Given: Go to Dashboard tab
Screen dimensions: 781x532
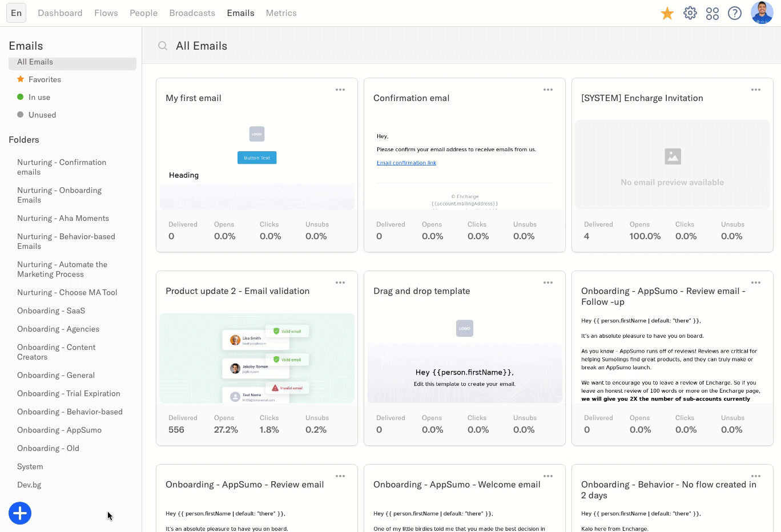Looking at the screenshot, I should coord(60,13).
